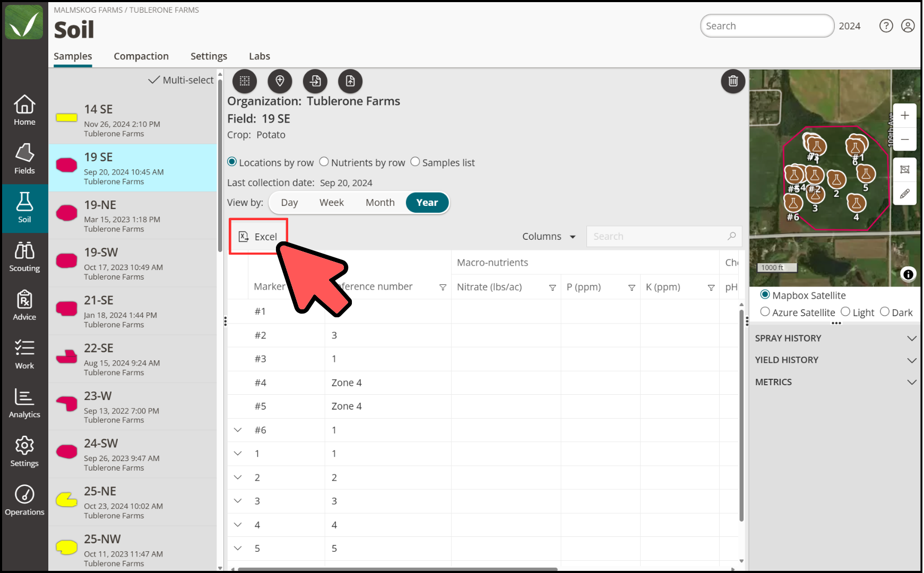Set View by to Day
Screen dimensions: 924x573
(x=289, y=203)
